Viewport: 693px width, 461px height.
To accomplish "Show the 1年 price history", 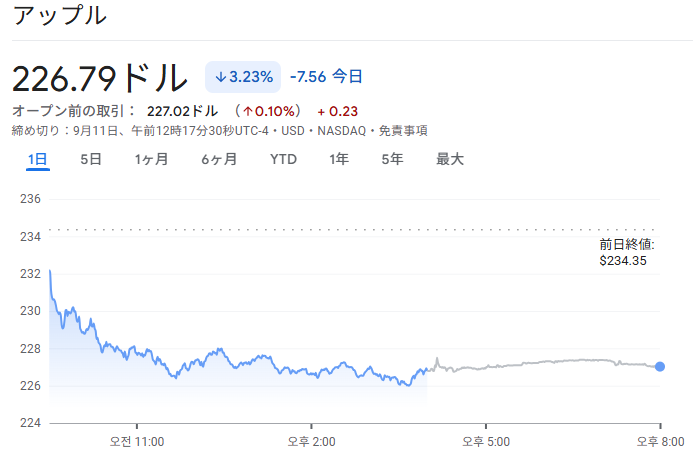I will tap(339, 159).
